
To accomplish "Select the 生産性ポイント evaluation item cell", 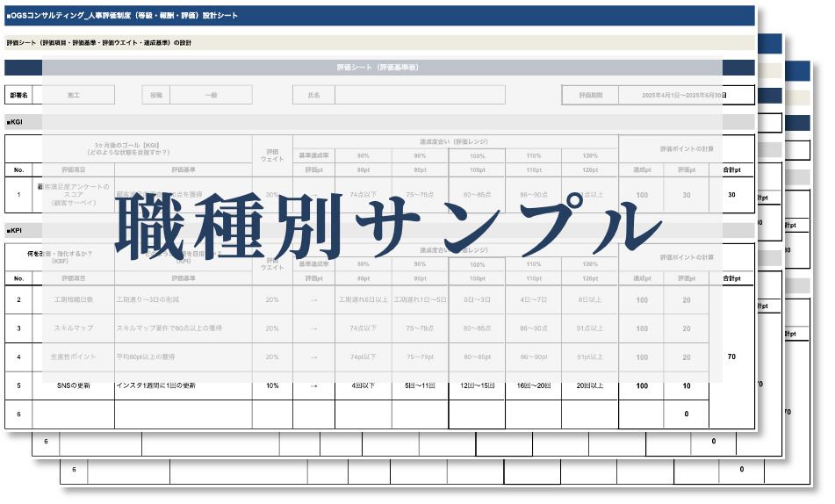I will tap(74, 356).
